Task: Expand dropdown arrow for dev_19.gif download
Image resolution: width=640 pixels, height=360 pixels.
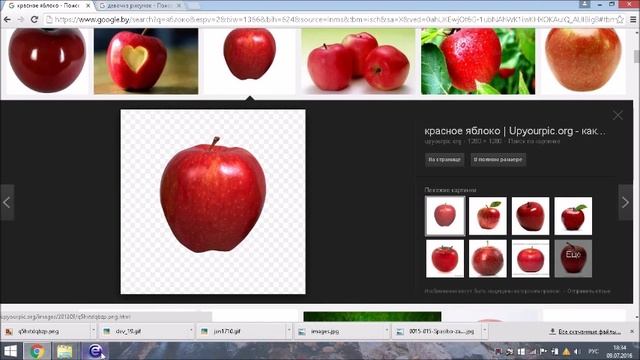Action: (x=191, y=331)
